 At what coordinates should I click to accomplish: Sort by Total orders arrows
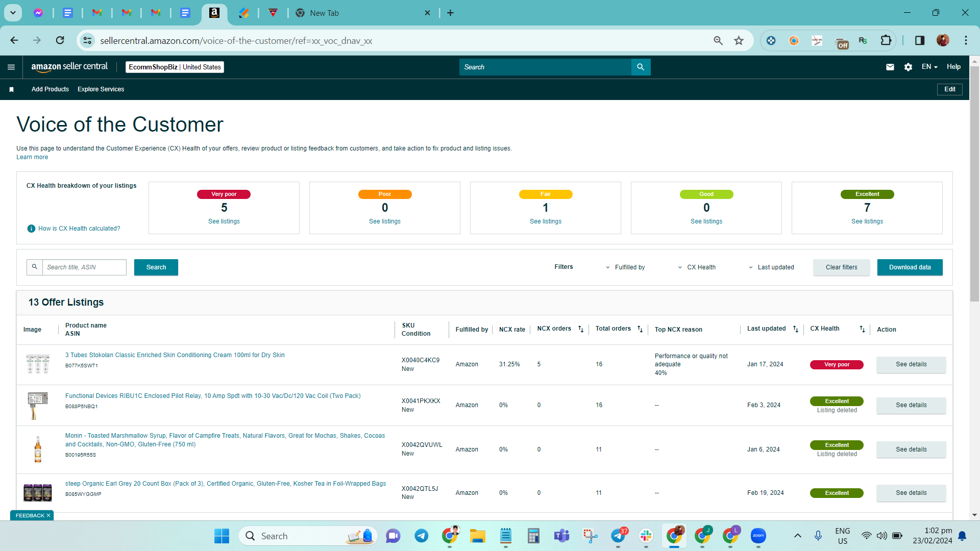pos(640,329)
